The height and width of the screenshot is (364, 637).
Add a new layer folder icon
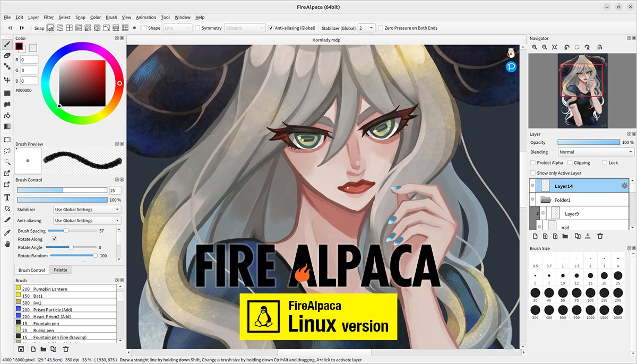coord(565,236)
